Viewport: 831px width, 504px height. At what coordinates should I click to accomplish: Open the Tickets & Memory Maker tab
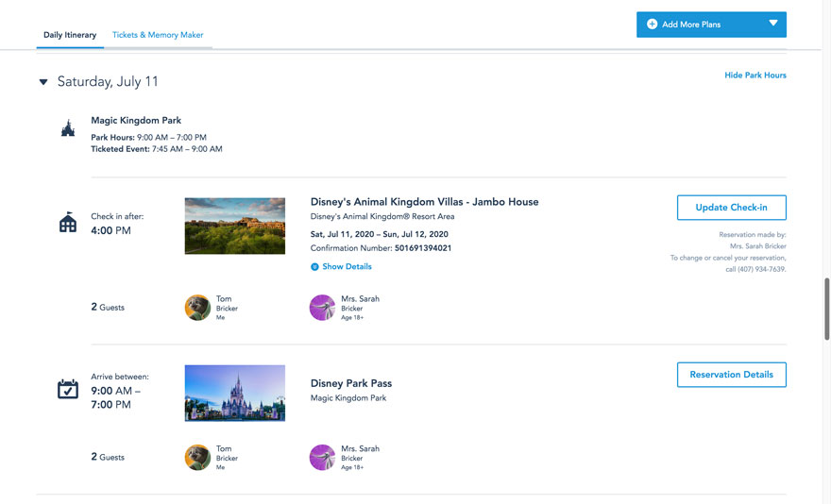[158, 35]
